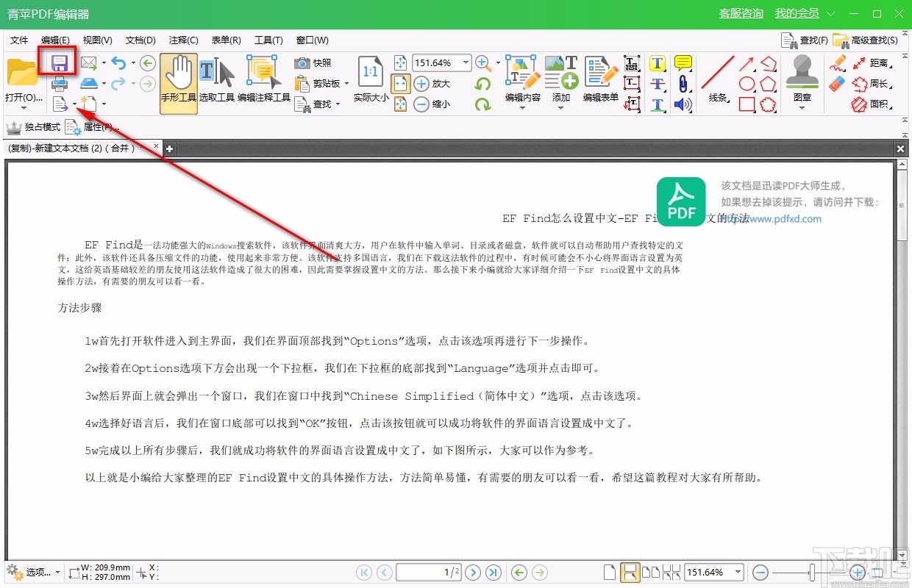Select the 手形工具 (Hand tool)
Screen dimensions: 912x588
coord(179,81)
